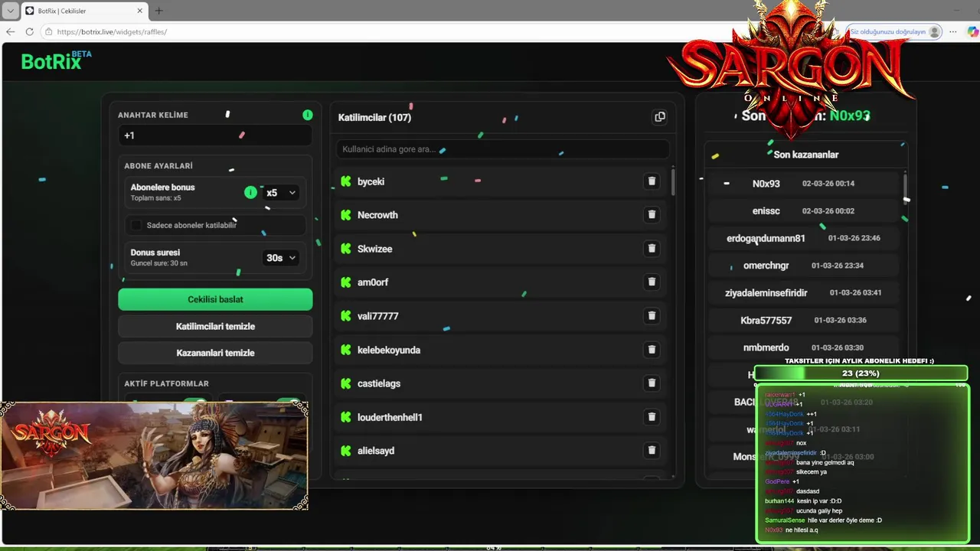Click winner entry ziyadaleminsefiridir
This screenshot has height=551, width=980.
point(803,293)
